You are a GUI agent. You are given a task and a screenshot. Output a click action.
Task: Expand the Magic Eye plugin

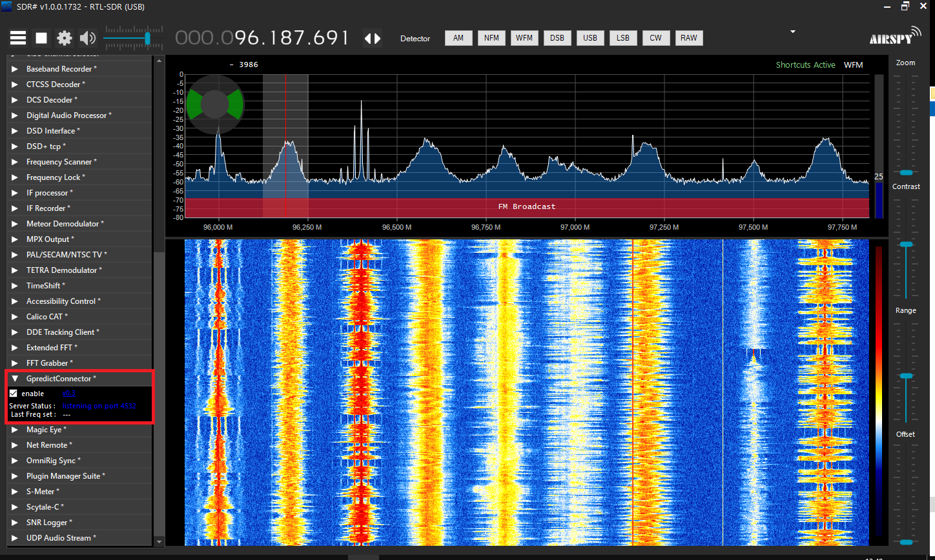click(79, 430)
